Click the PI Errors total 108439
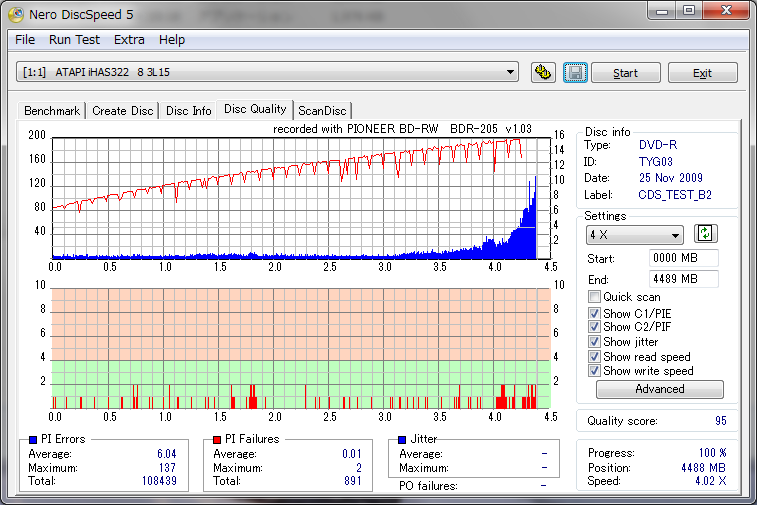Viewport: 757px width, 505px height. pyautogui.click(x=159, y=481)
